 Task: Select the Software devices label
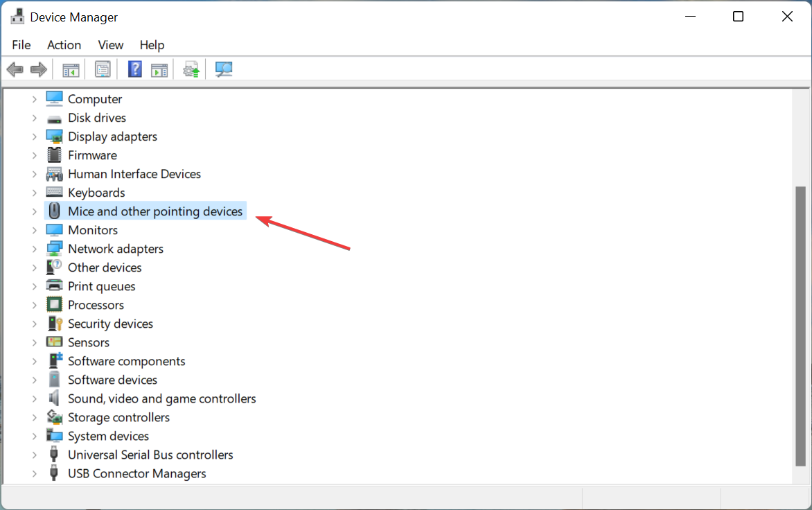[x=112, y=380]
